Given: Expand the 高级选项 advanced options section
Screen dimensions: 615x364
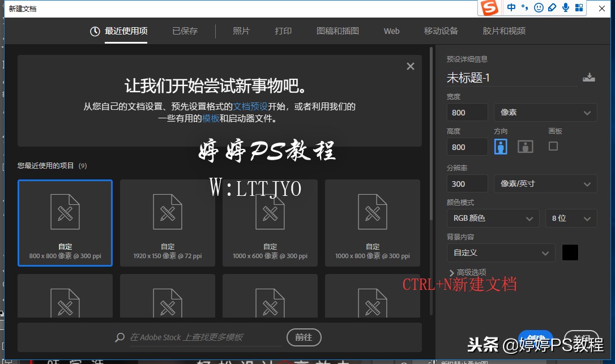Looking at the screenshot, I should click(469, 272).
